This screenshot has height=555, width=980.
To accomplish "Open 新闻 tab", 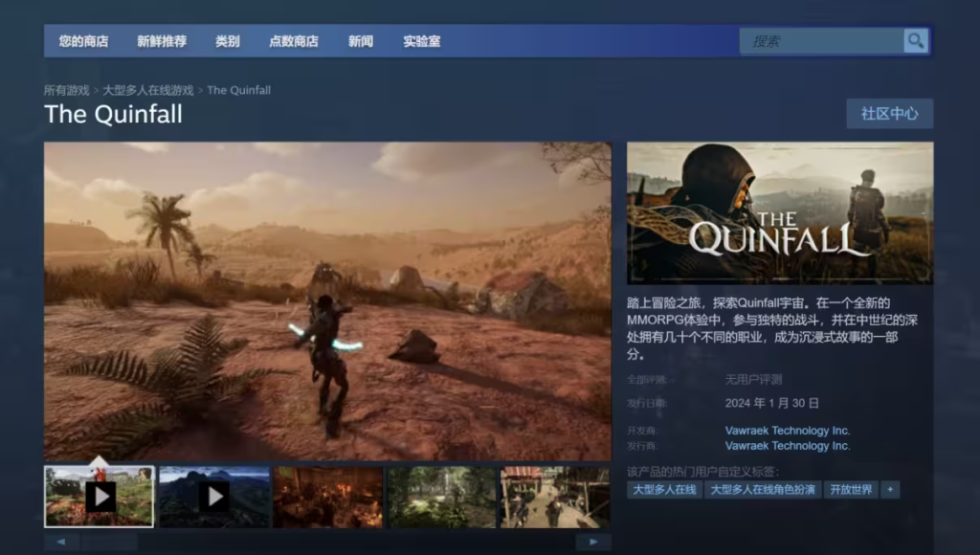I will click(361, 41).
